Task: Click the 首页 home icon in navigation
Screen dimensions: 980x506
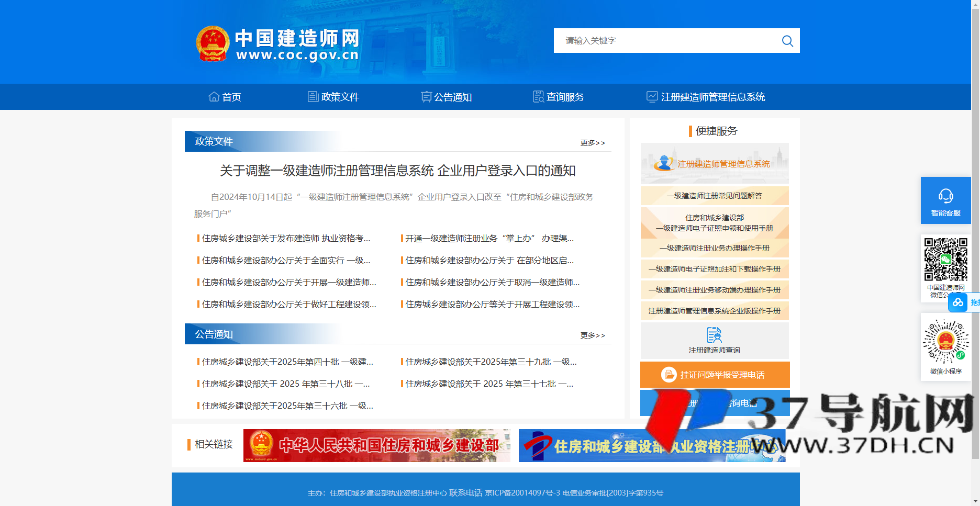Action: (x=214, y=96)
